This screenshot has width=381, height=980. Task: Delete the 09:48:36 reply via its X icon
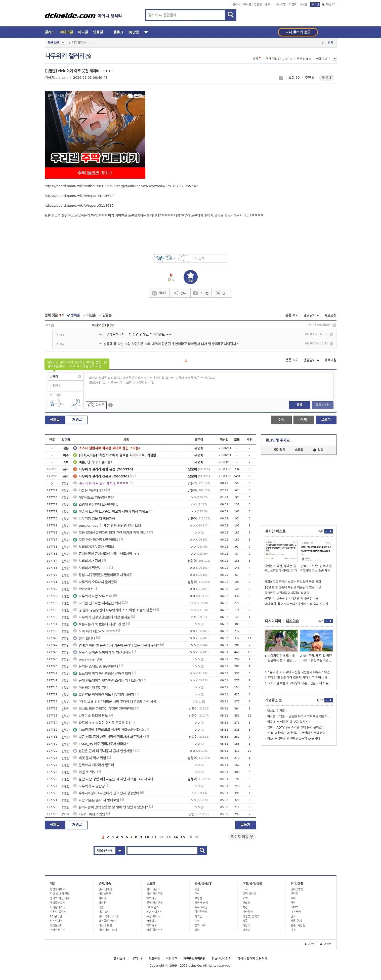[x=331, y=334]
